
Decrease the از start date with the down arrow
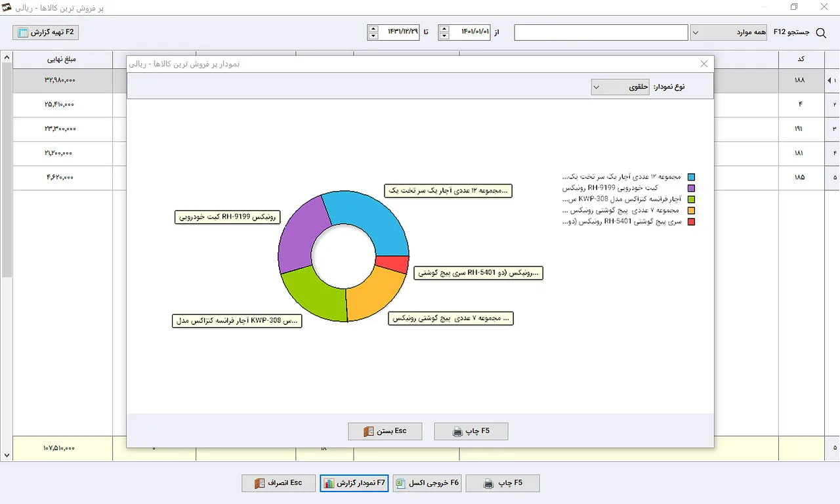tap(445, 36)
